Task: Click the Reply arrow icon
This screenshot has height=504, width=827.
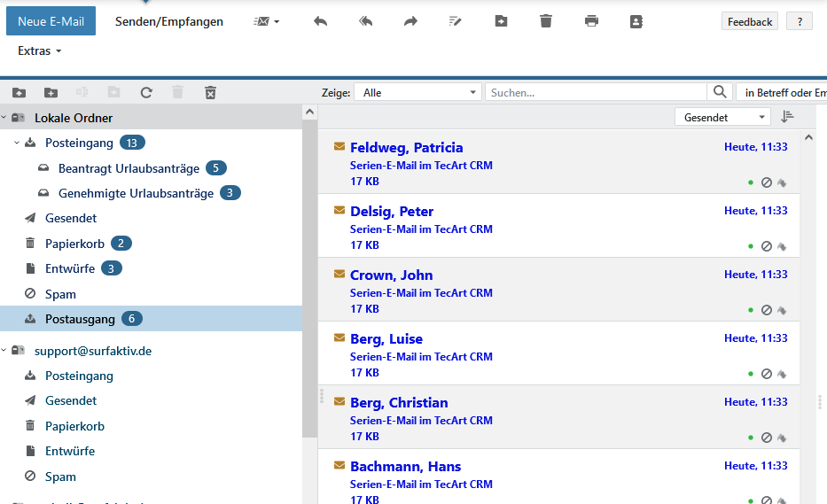Action: pos(321,21)
